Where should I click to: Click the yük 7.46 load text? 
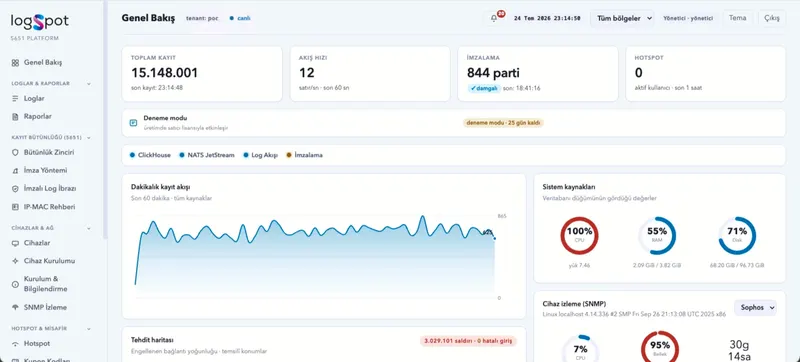pyautogui.click(x=579, y=266)
